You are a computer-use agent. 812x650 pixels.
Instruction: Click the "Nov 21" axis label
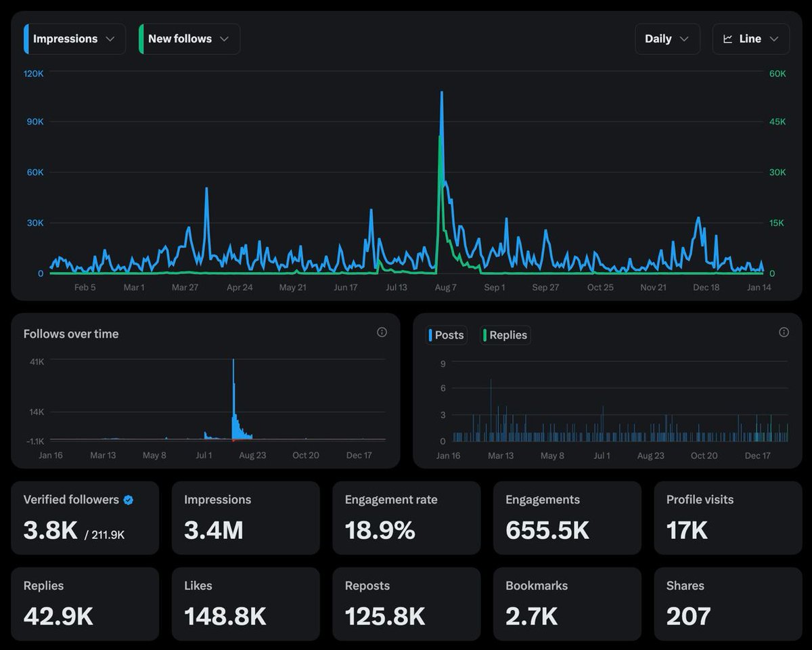(x=653, y=287)
